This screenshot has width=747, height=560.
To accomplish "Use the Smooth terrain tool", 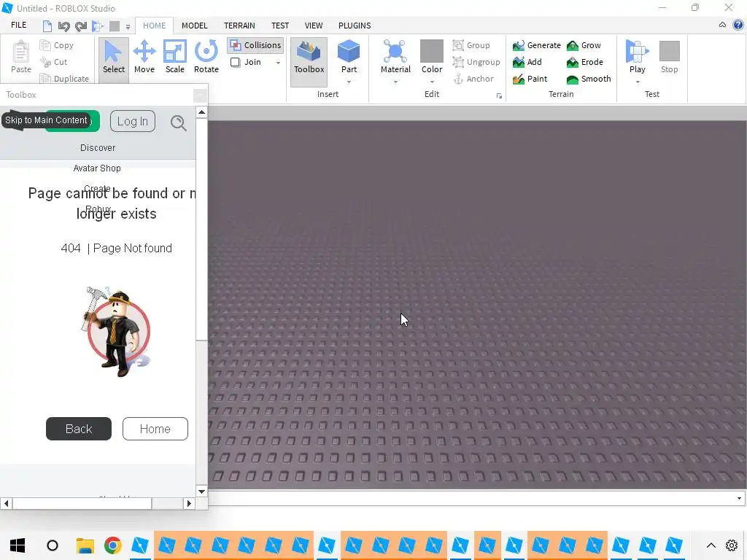I will coord(589,79).
